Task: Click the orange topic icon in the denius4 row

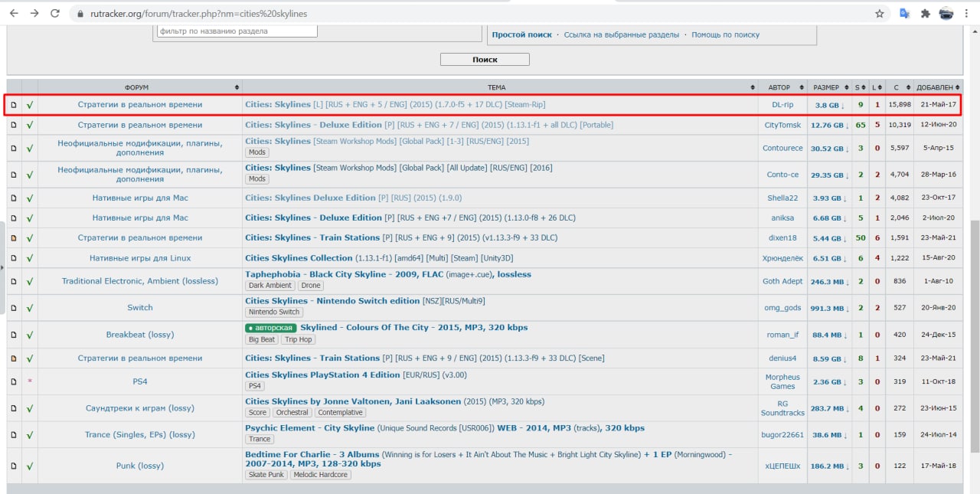Action: (x=14, y=358)
